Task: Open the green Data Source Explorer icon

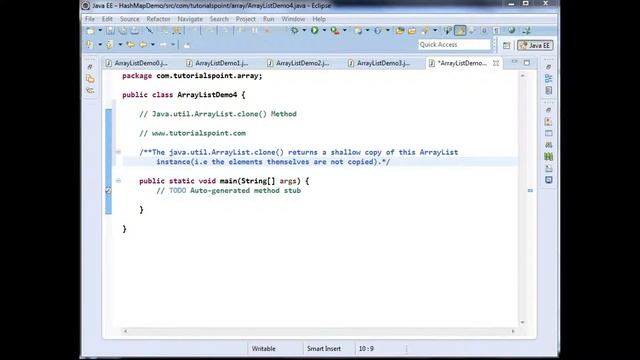Action: tap(549, 156)
